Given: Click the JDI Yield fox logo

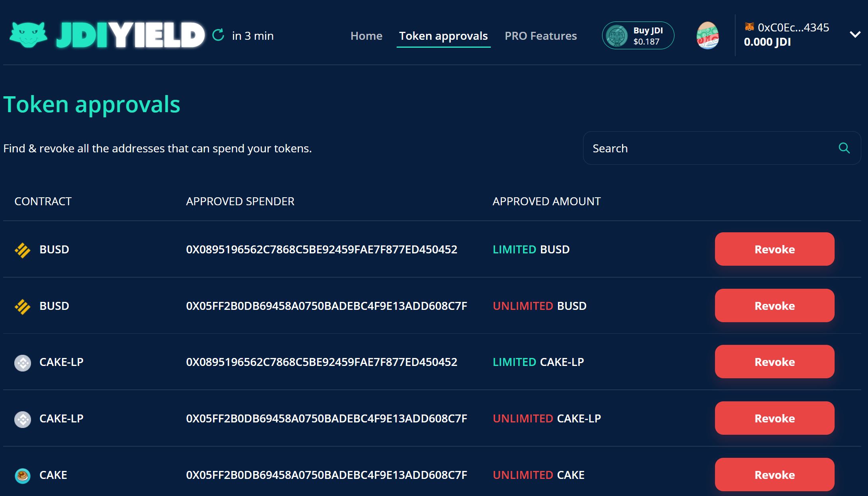Looking at the screenshot, I should (29, 36).
